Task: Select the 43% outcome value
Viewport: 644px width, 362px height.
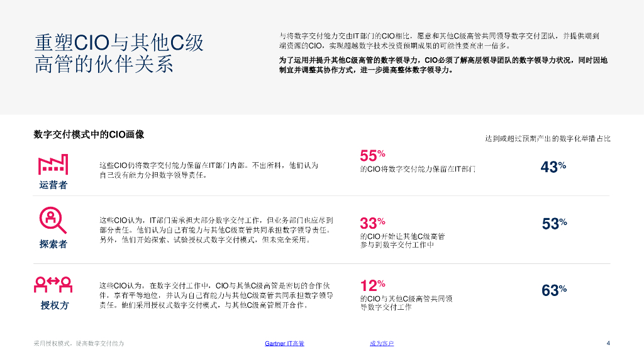Action: pos(553,167)
